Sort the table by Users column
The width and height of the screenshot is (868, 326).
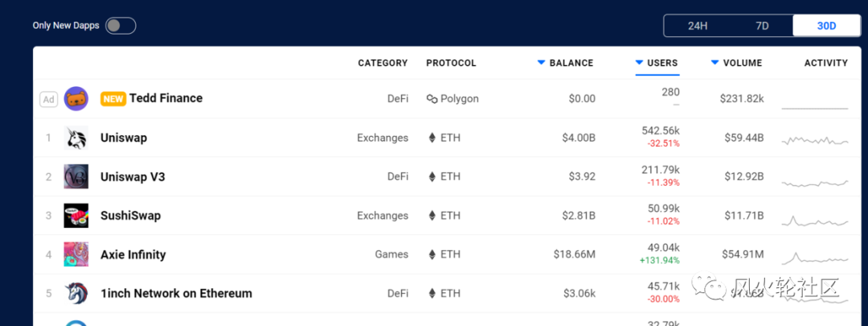pyautogui.click(x=657, y=63)
